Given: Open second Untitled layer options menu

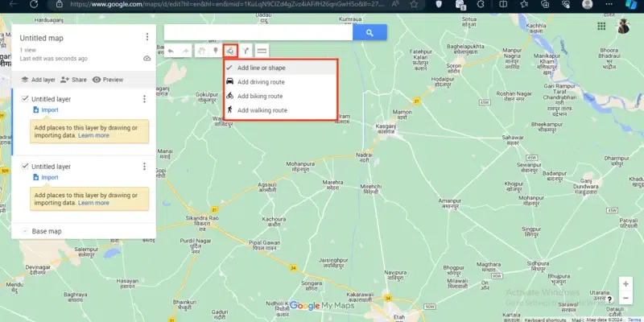Looking at the screenshot, I should click(144, 167).
